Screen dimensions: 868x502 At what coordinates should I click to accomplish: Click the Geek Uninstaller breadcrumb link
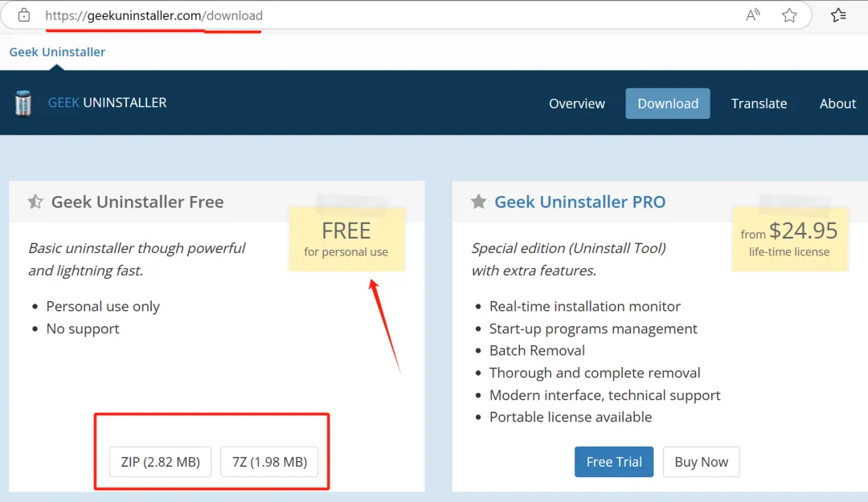tap(57, 52)
